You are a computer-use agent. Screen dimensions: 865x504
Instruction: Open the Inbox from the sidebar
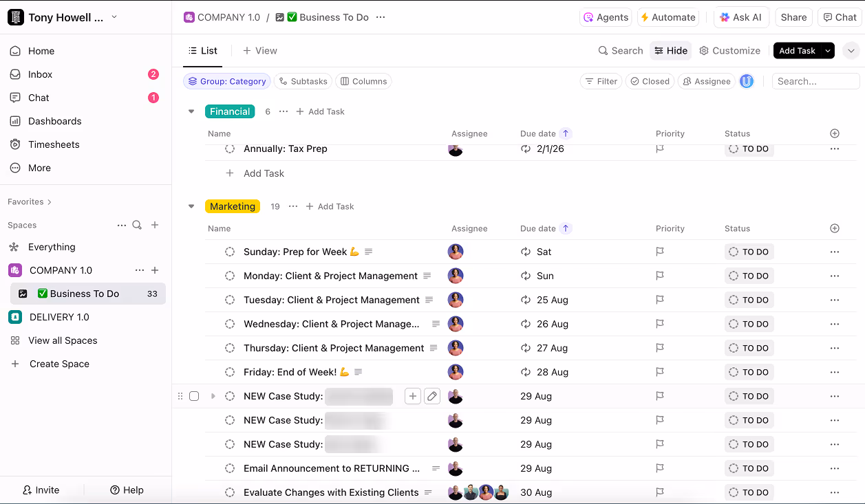tap(40, 74)
